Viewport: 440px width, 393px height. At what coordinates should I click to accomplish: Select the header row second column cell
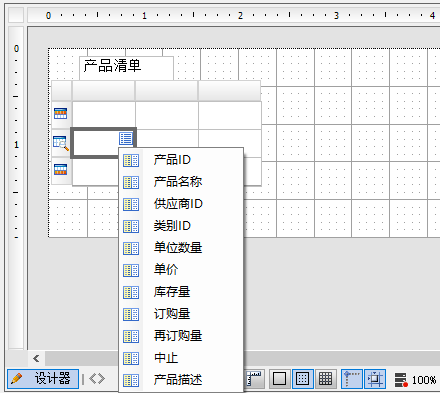(x=167, y=115)
